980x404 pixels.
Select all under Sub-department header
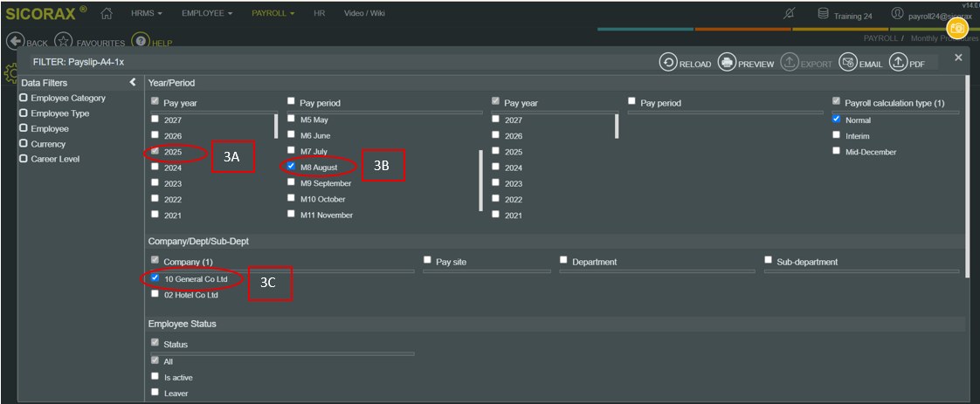point(768,260)
